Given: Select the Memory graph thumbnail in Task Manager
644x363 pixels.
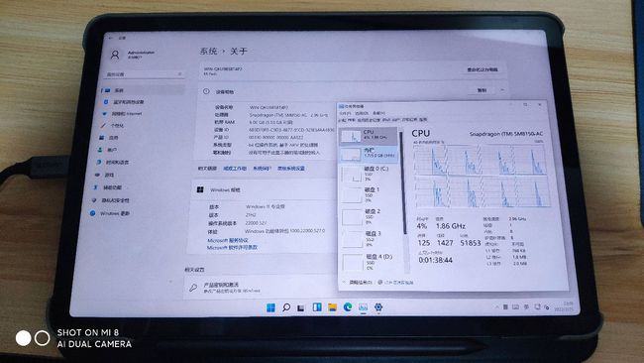Looking at the screenshot, I should point(351,154).
